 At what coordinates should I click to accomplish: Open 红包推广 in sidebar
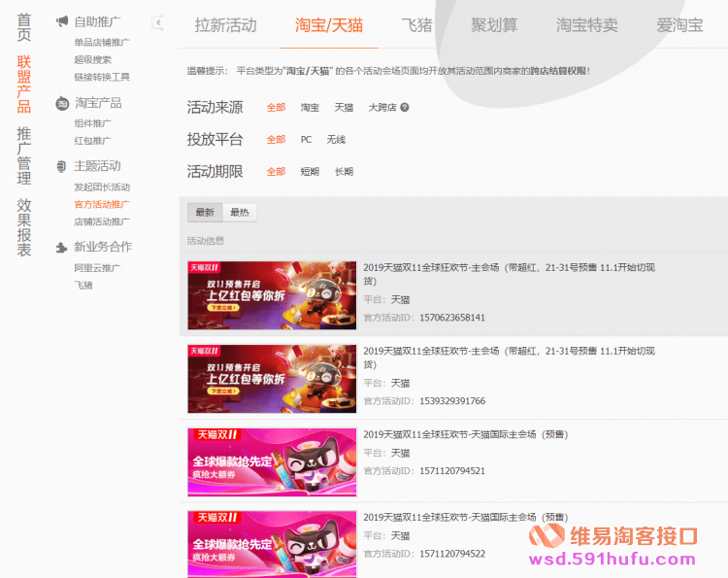92,140
